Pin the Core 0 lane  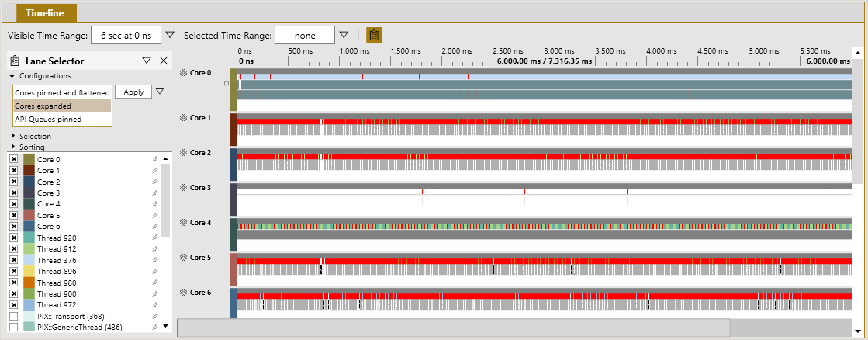(155, 159)
